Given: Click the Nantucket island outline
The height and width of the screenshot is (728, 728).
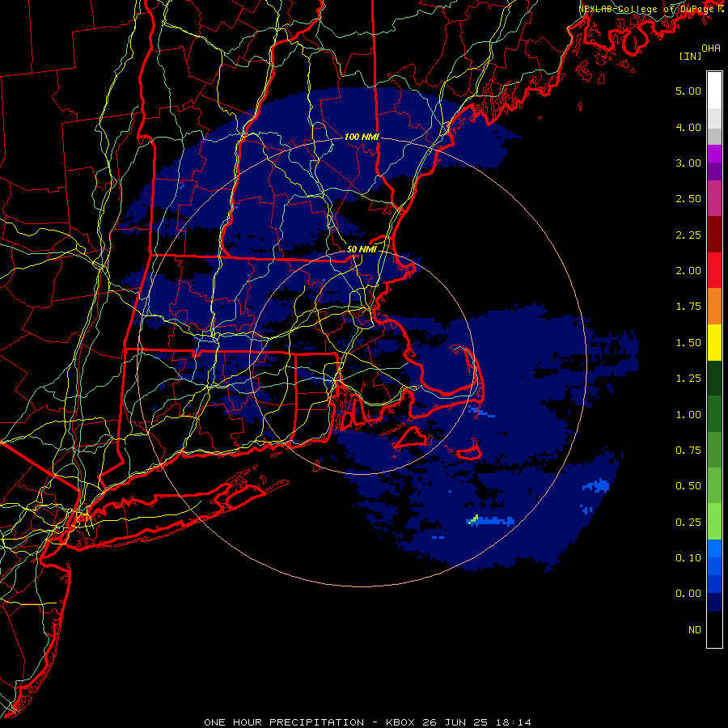Looking at the screenshot, I should [x=469, y=451].
